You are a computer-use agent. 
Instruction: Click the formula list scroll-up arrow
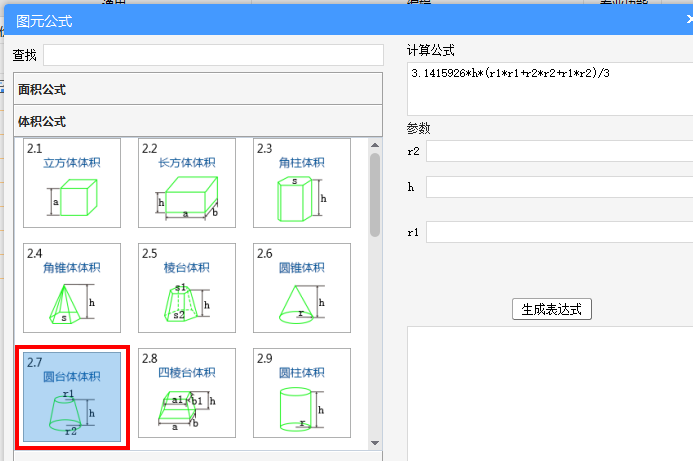(x=375, y=145)
